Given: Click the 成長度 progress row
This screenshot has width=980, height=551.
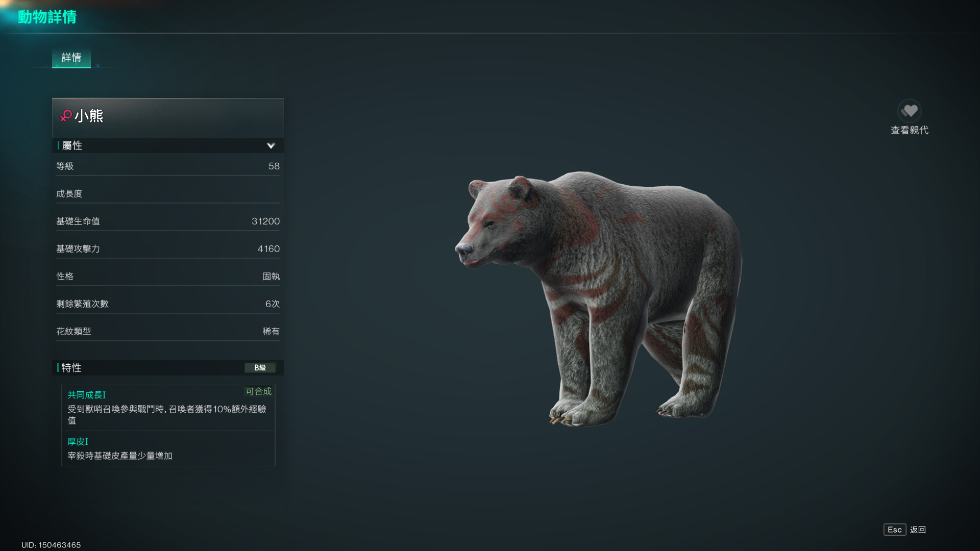Looking at the screenshot, I should 168,194.
